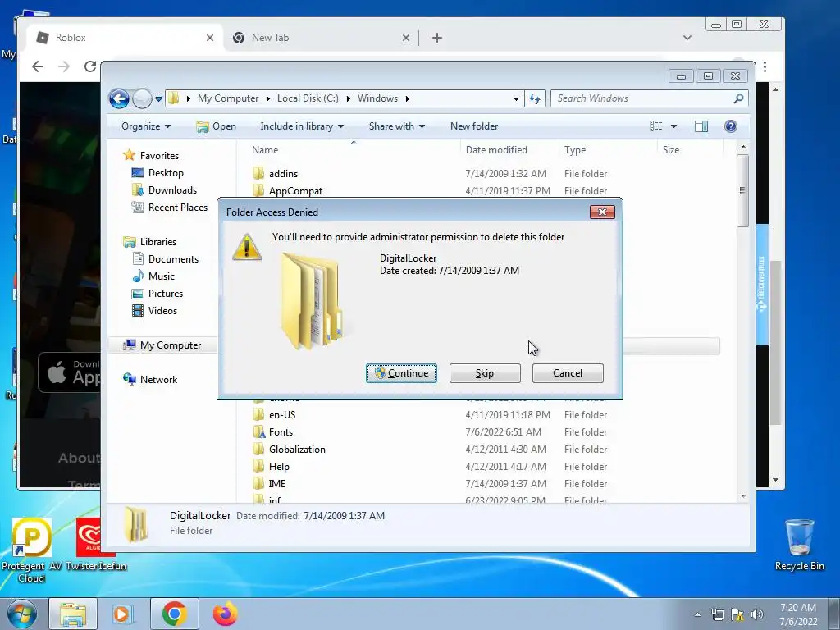The height and width of the screenshot is (630, 840).
Task: Select Recent Places in Favorites
Action: click(177, 208)
